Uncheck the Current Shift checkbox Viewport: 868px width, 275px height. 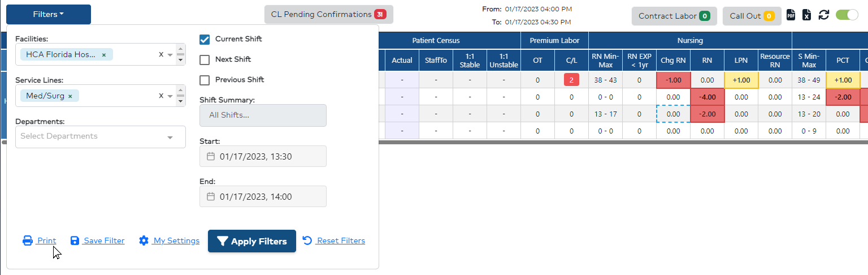205,40
